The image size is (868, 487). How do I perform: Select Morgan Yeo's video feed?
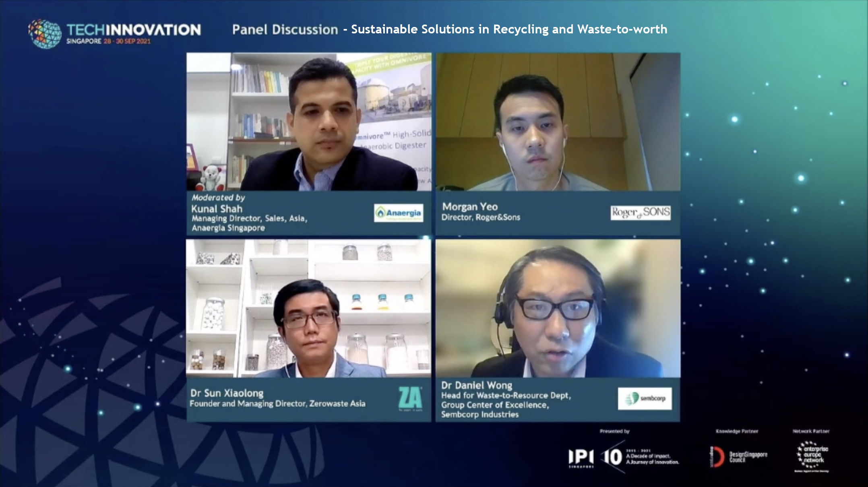pos(558,122)
